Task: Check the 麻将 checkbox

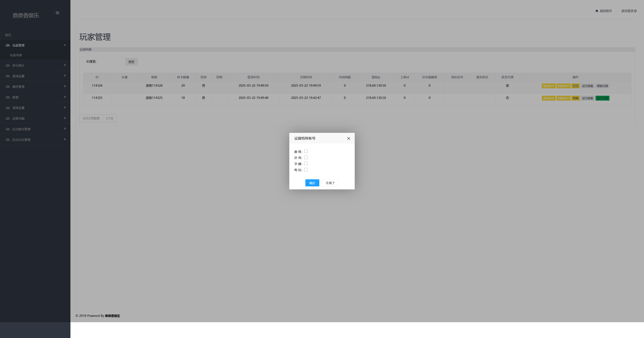Action: tap(306, 151)
